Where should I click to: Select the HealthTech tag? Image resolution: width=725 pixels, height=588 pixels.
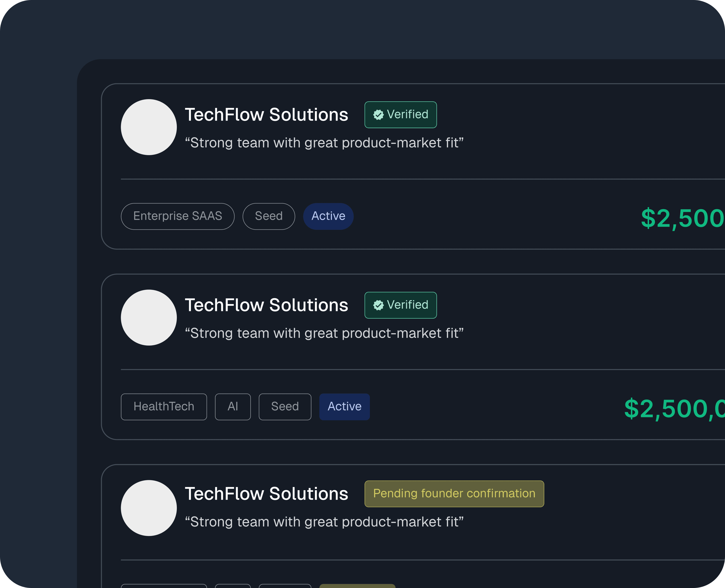[164, 406]
